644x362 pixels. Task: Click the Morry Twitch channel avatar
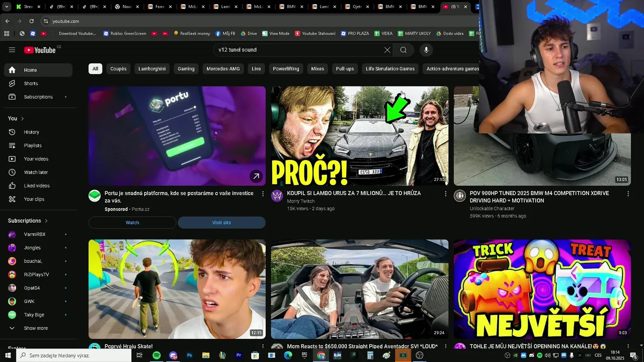click(277, 196)
